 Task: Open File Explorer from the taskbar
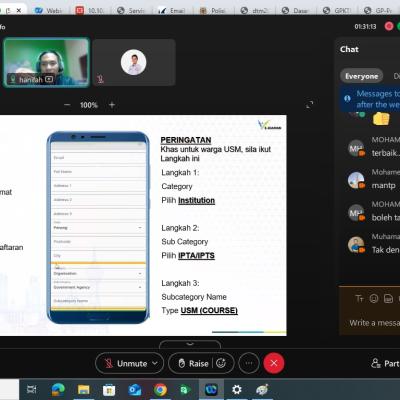(83, 389)
